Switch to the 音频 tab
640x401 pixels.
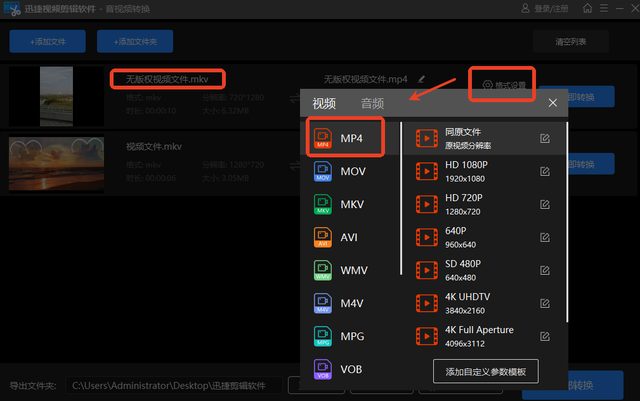(x=372, y=103)
